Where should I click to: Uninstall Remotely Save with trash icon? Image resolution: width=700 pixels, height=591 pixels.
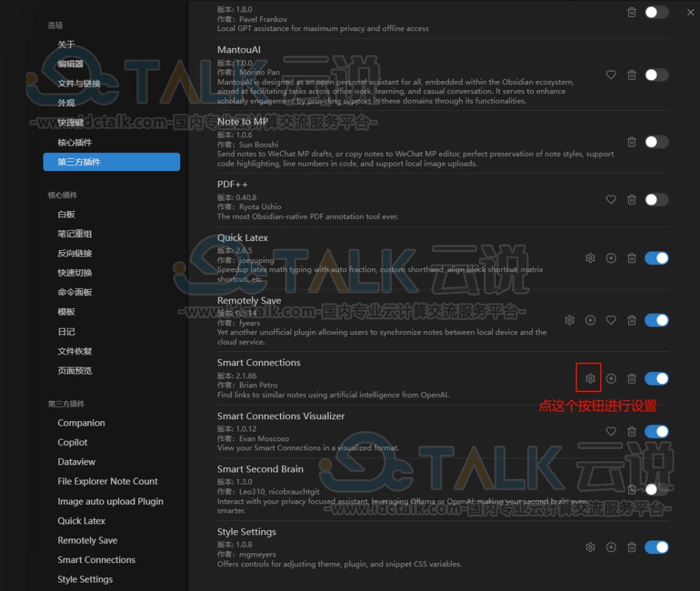point(632,320)
